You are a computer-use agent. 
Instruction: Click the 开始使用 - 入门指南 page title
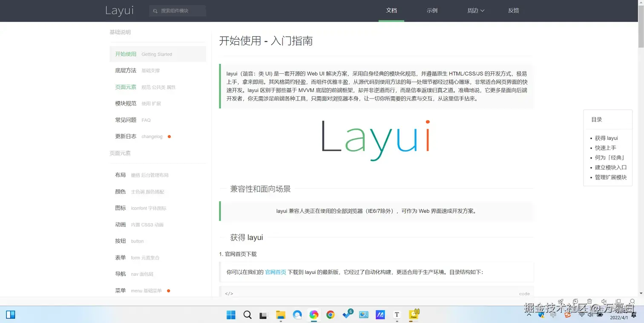point(266,41)
